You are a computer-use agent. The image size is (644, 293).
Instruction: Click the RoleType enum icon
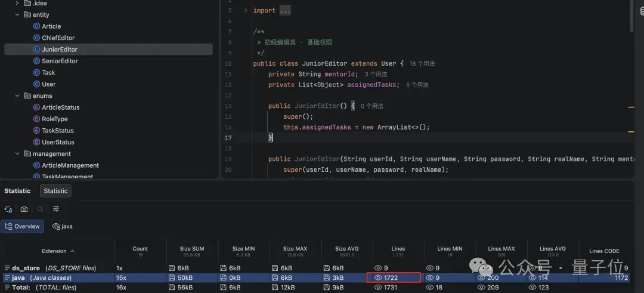(36, 119)
